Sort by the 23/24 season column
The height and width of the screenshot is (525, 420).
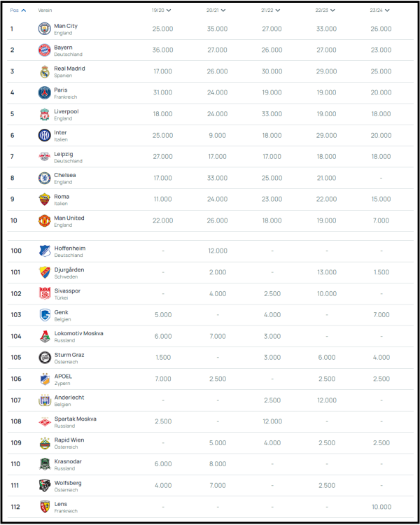coord(381,10)
